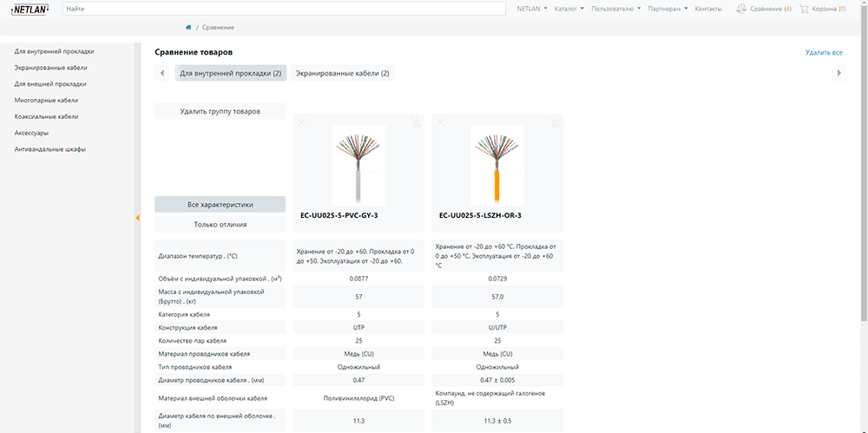Click Удалить все link

(x=824, y=53)
